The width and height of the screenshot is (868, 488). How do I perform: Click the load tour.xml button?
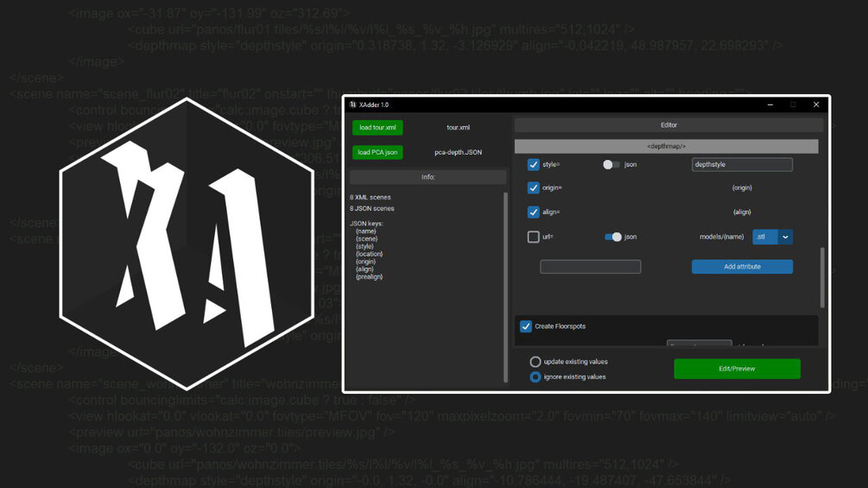pyautogui.click(x=377, y=127)
